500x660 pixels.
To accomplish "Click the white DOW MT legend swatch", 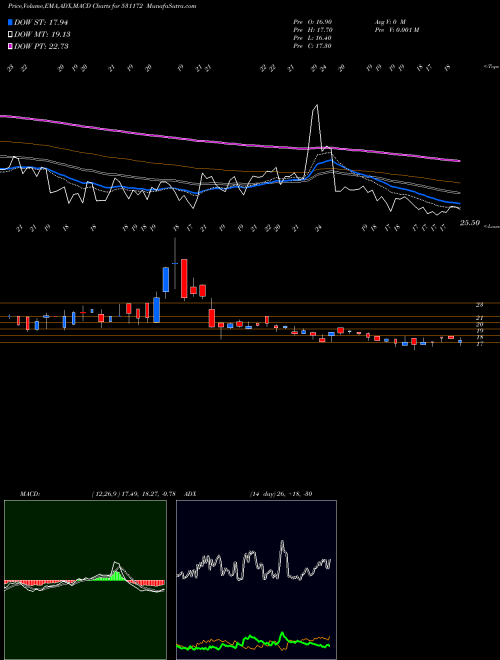I will click(10, 35).
